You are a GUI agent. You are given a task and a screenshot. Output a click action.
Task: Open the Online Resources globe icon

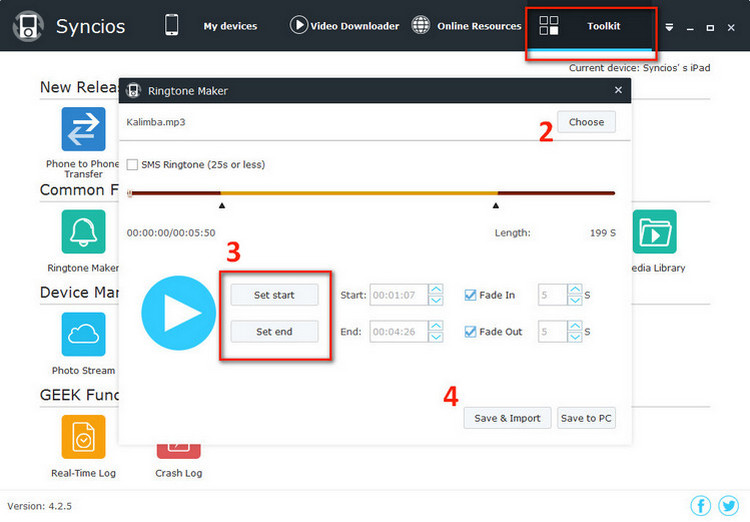pyautogui.click(x=421, y=25)
